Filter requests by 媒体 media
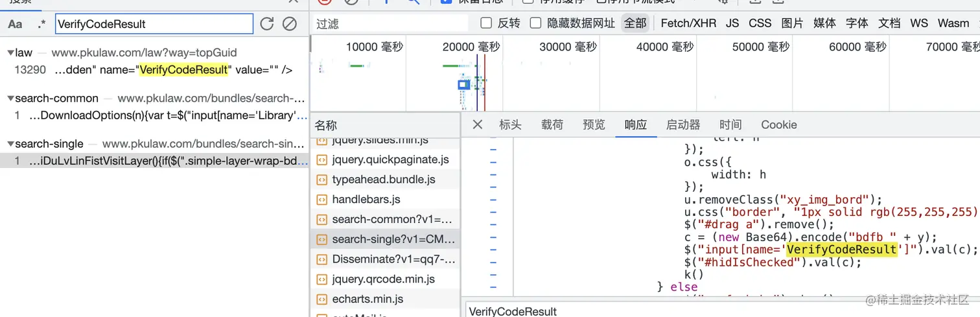 (824, 23)
